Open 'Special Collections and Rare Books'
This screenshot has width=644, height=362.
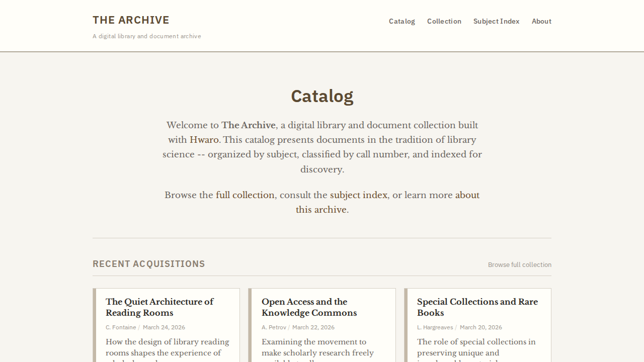[x=477, y=307]
